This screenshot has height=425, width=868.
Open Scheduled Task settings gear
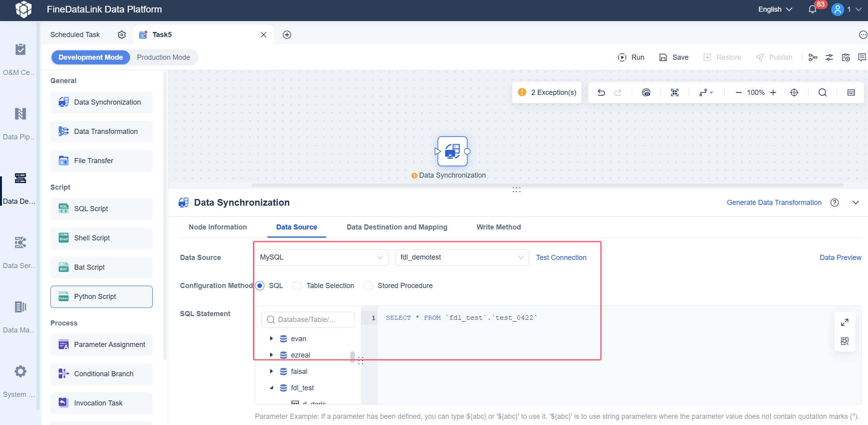(122, 35)
